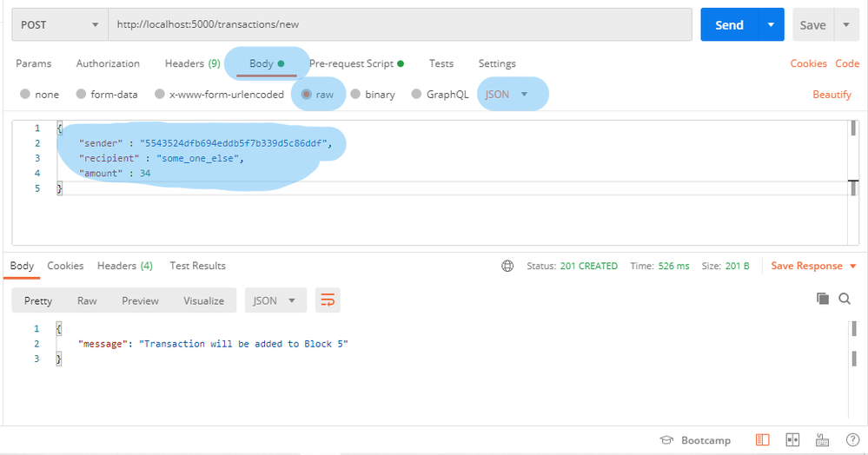The height and width of the screenshot is (455, 868).
Task: Open the Authorization tab
Action: click(x=108, y=63)
